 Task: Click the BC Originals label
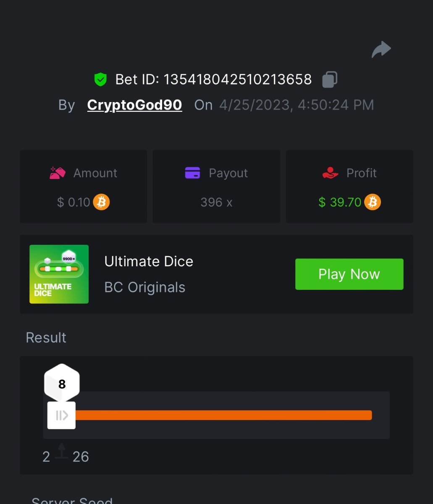click(x=144, y=287)
